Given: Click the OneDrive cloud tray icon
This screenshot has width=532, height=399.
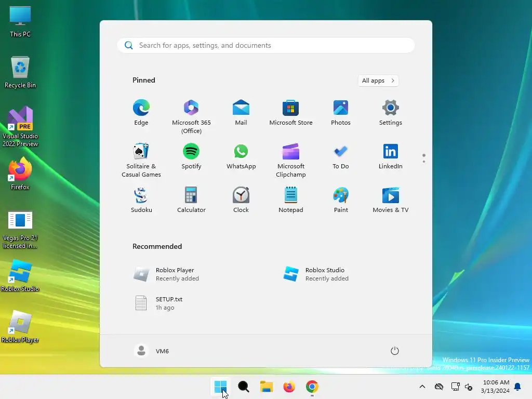Looking at the screenshot, I should click(439, 387).
